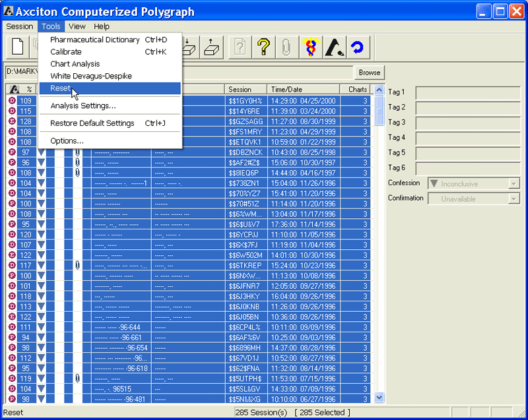This screenshot has width=528, height=420.
Task: Select session ID $$GZSAGG
Action: click(246, 121)
